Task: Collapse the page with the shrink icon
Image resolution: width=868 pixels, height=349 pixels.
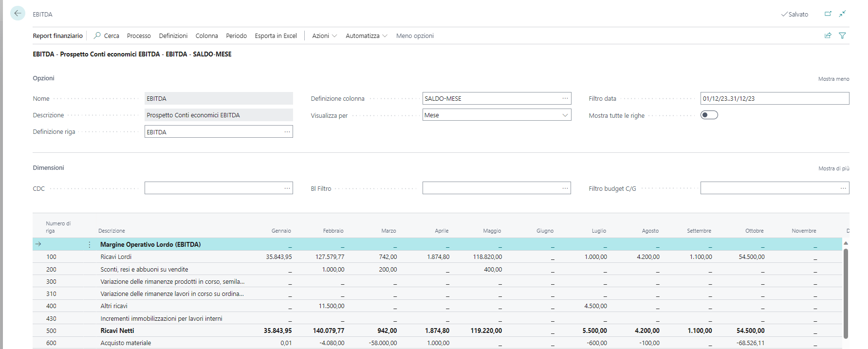Action: [x=842, y=14]
